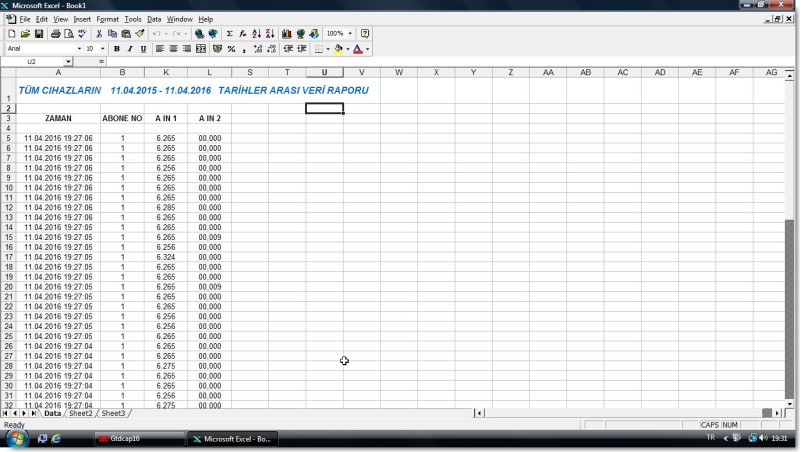
Task: Sort ascending with the A-Z icon
Action: click(257, 34)
